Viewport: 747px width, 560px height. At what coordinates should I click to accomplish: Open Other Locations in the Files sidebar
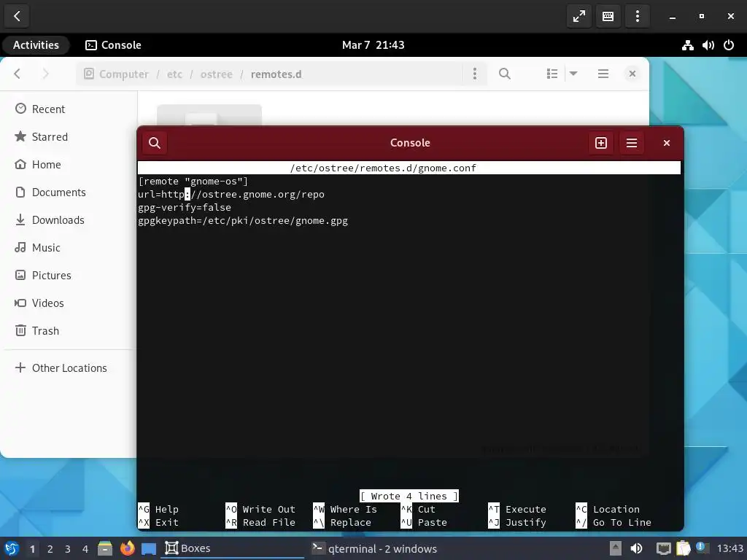(x=69, y=367)
